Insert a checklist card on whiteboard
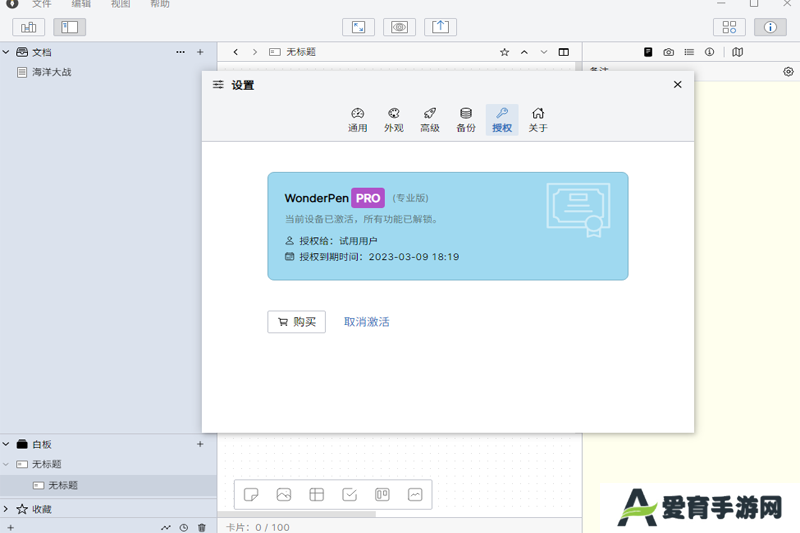800x533 pixels. pyautogui.click(x=349, y=494)
